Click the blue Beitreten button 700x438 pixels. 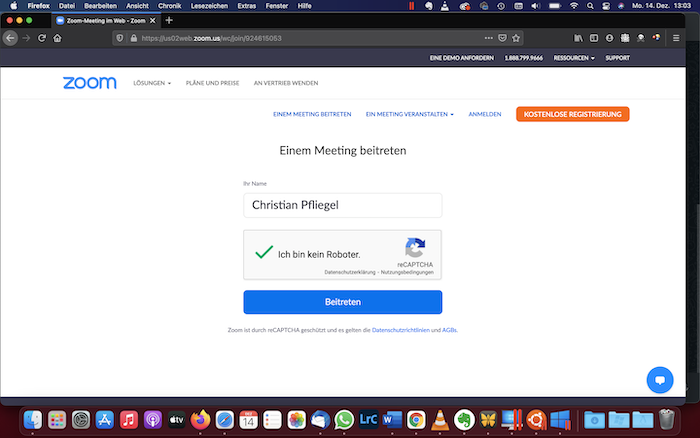pyautogui.click(x=342, y=302)
